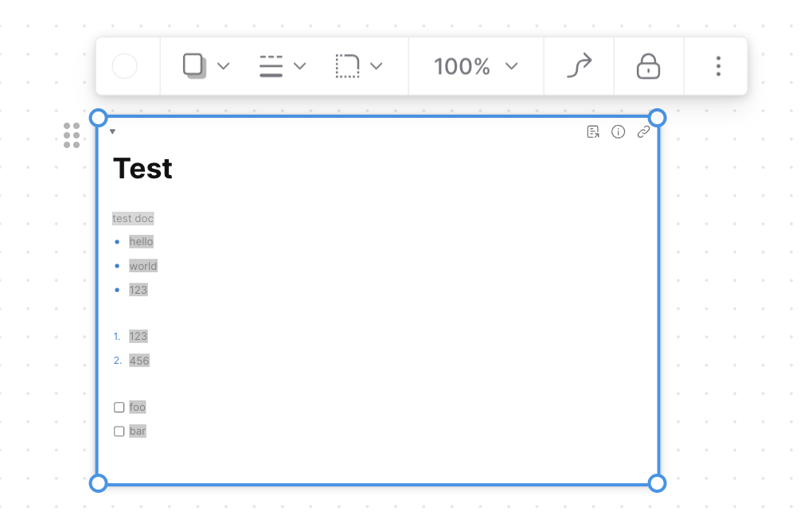
Task: Check the "foo" to-do checkbox
Action: click(119, 408)
